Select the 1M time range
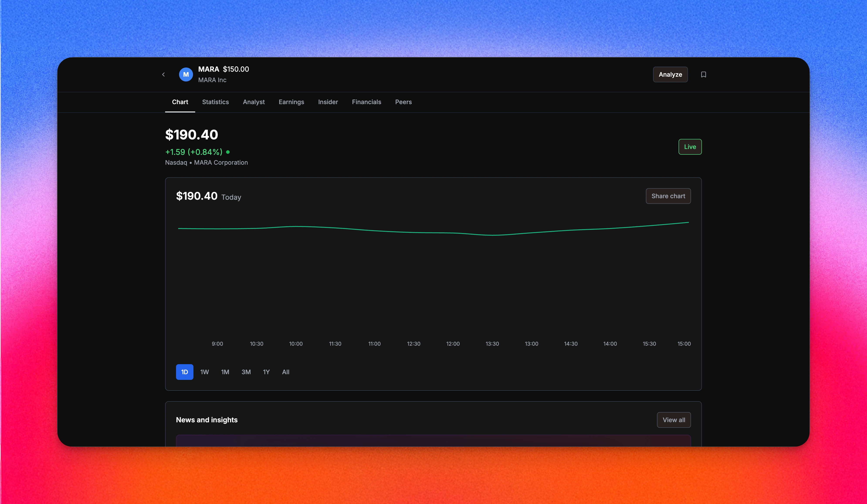Image resolution: width=867 pixels, height=504 pixels. coord(225,372)
